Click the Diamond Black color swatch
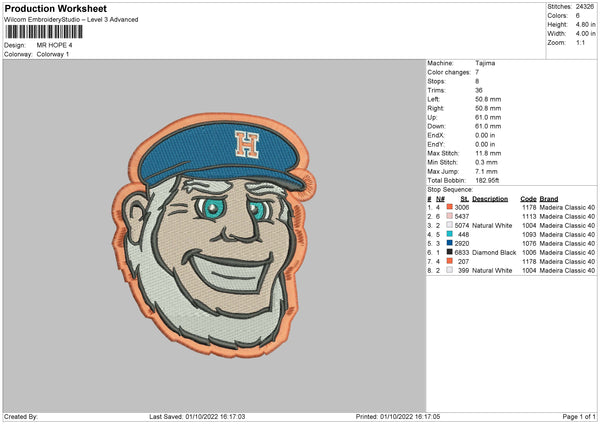Viewport: 600px width, 424px height. [451, 252]
